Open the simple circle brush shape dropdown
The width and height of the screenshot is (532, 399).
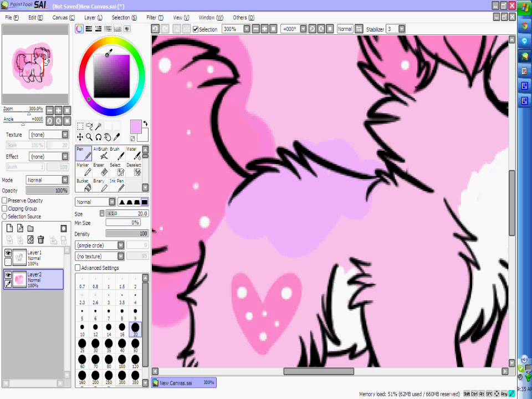[x=121, y=245]
